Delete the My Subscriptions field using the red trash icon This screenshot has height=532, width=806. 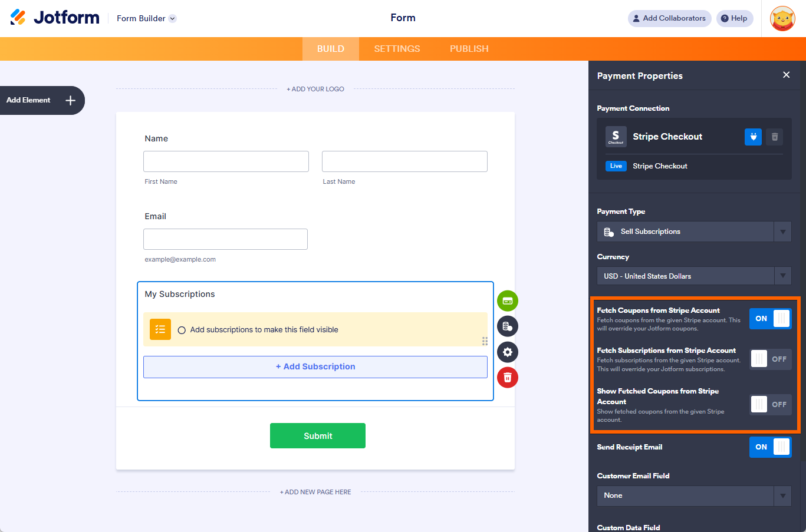coord(507,377)
